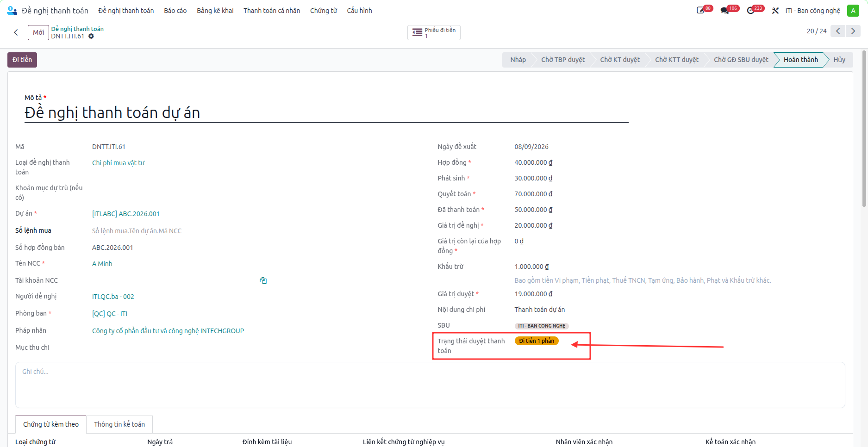This screenshot has height=447, width=868.
Task: Select the Chờ GĐ SBU duyệt stage
Action: pos(741,60)
